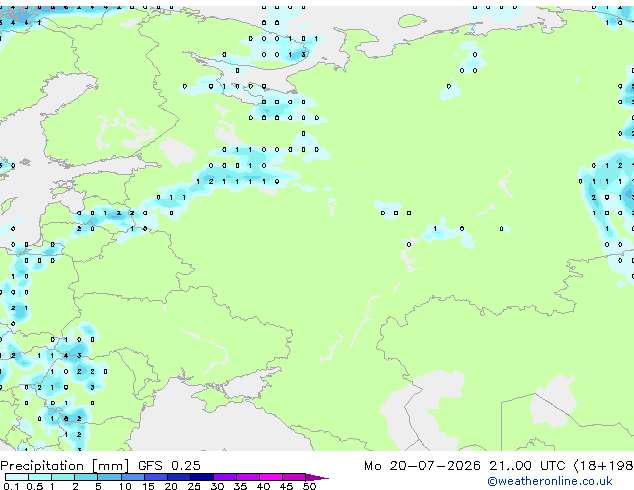Select the 15 mm blue legend swatch
The width and height of the screenshot is (634, 490).
click(156, 477)
